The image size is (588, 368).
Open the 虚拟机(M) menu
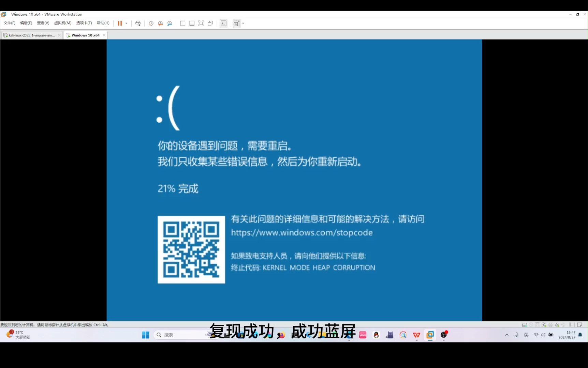click(63, 23)
